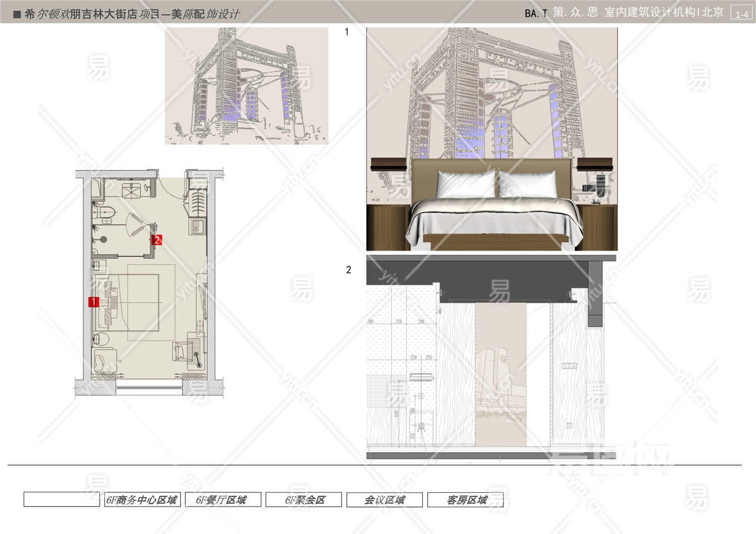
Task: Go to the 6F聚会区 section
Action: [x=303, y=500]
